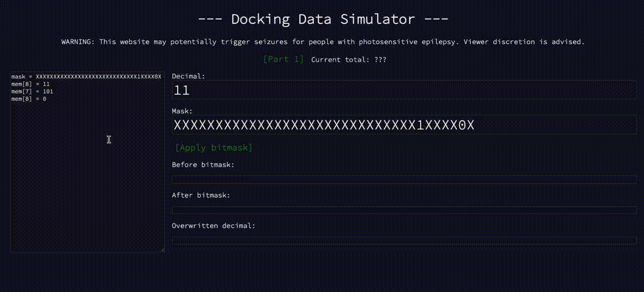644x292 pixels.
Task: Click the log panel resize handle
Action: 162,250
